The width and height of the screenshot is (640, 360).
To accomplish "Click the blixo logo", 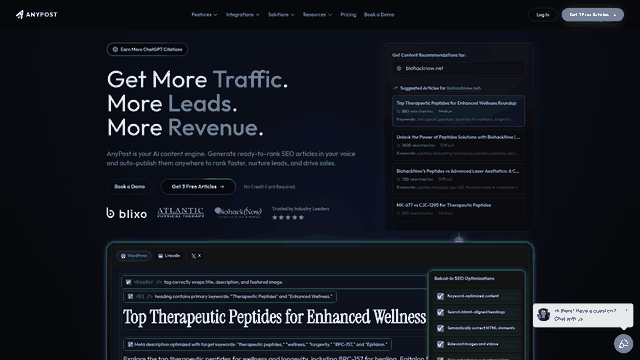I will coord(127,213).
